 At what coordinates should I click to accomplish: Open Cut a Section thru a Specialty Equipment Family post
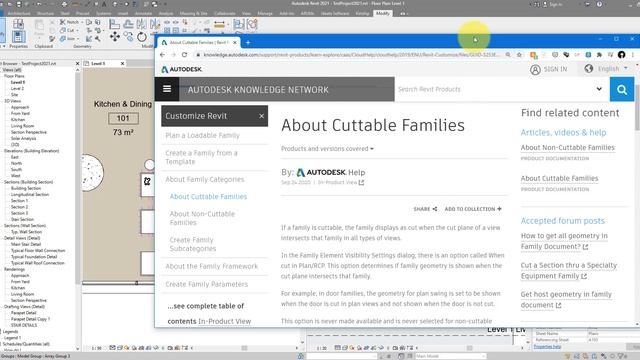click(x=569, y=271)
